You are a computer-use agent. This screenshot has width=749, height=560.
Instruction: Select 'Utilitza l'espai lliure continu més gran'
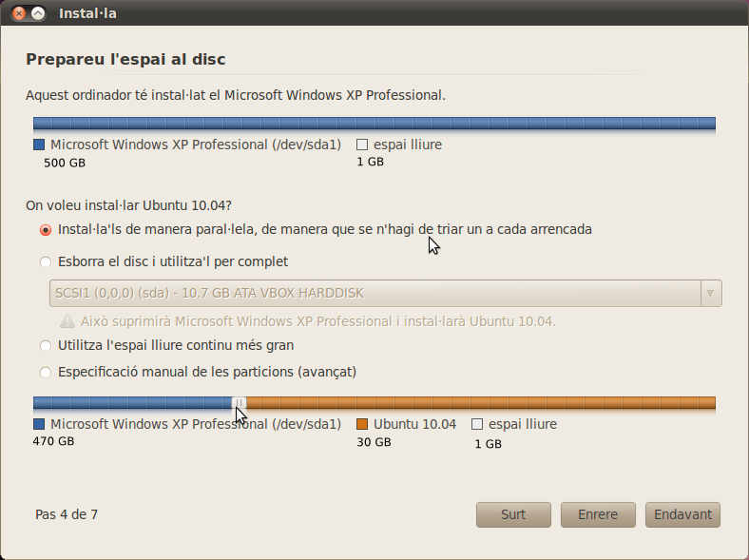(x=46, y=345)
